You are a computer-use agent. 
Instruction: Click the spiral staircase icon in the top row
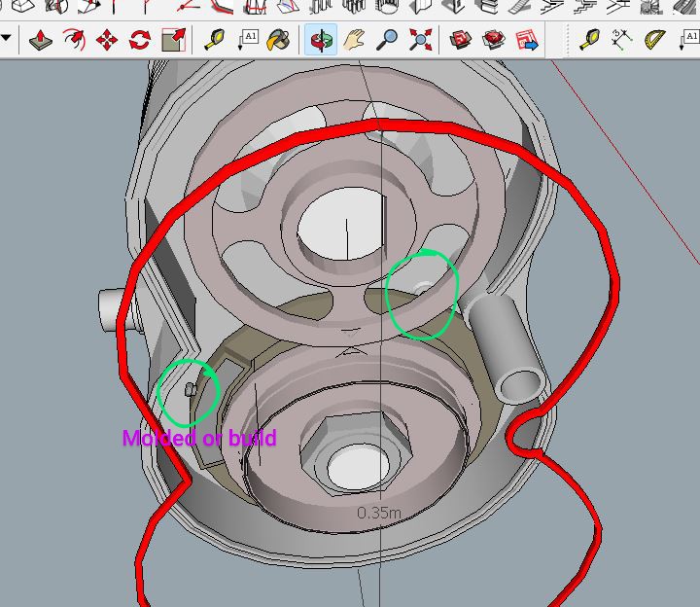click(651, 7)
